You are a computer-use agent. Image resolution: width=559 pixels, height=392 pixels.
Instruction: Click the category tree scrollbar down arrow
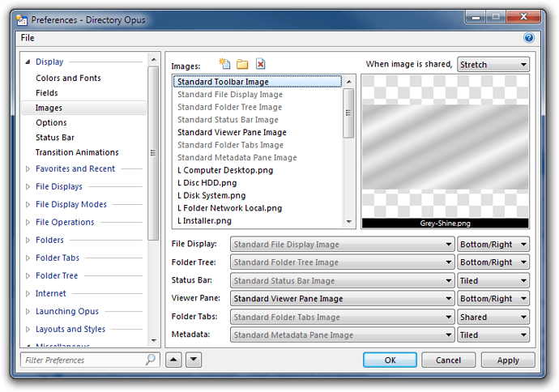coord(154,341)
